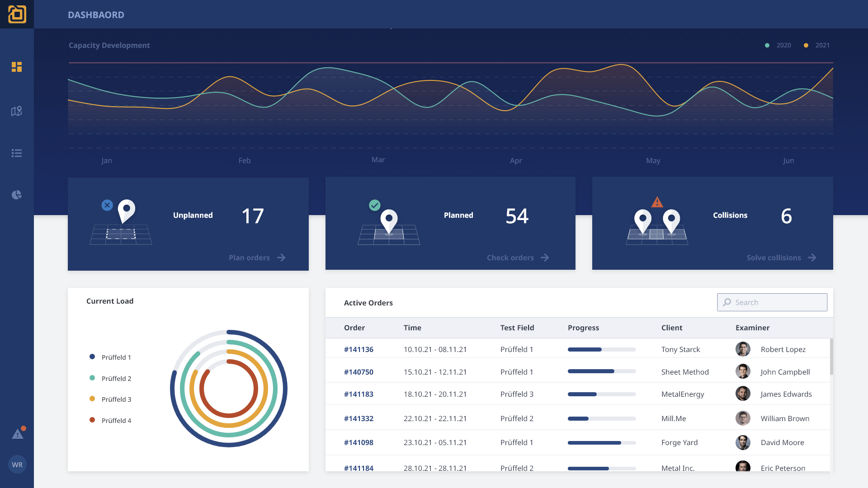Open order #141136

(x=359, y=349)
